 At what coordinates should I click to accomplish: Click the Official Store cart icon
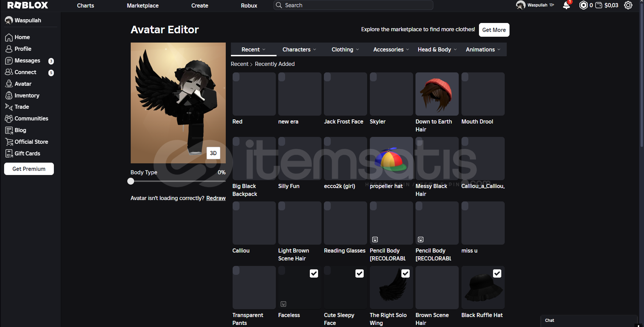pyautogui.click(x=9, y=142)
